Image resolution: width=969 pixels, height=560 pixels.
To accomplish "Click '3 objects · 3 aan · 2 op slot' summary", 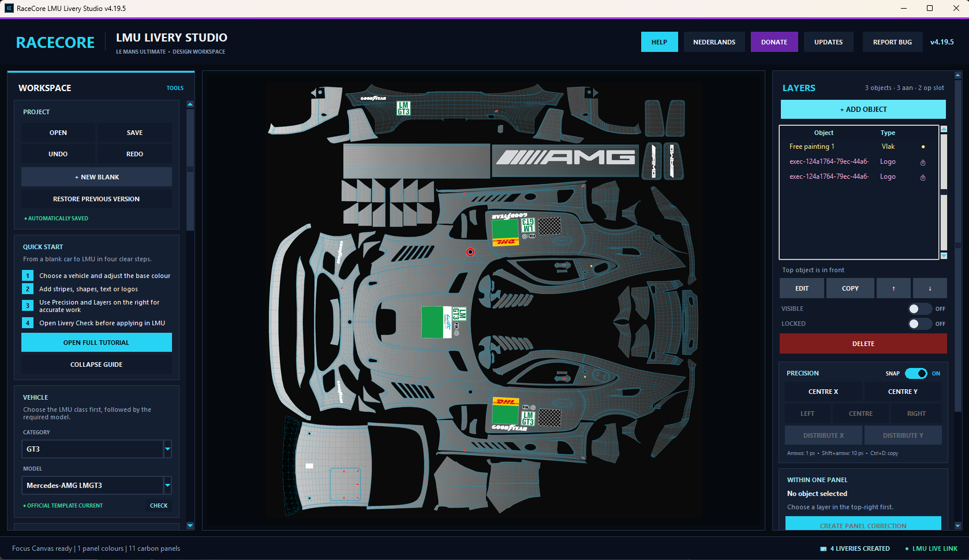I will (904, 88).
